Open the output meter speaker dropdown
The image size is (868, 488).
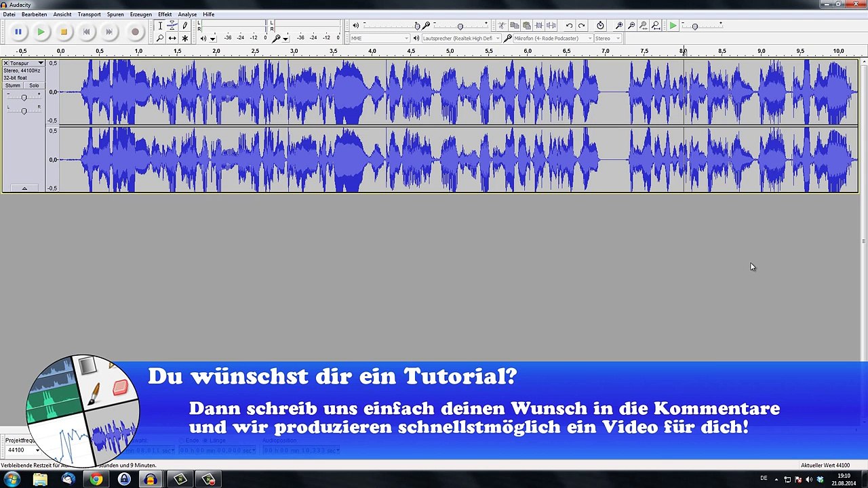(x=212, y=39)
